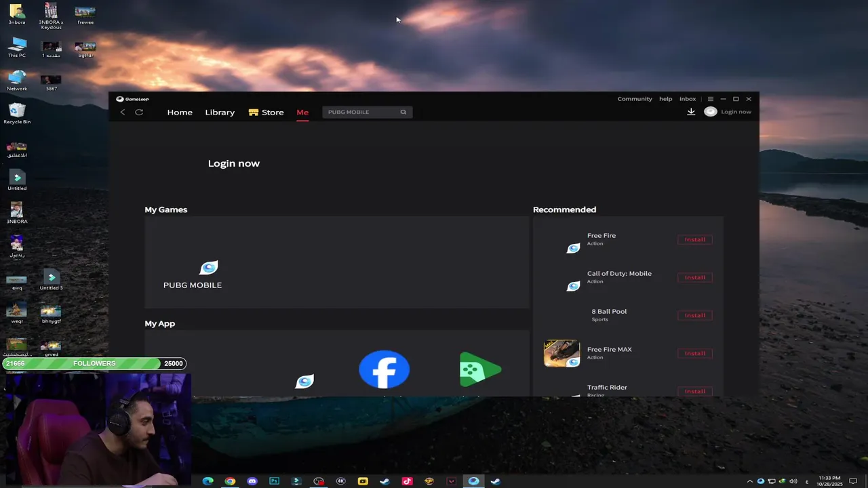
Task: Select the Untitled project file on desktop
Action: (x=17, y=180)
